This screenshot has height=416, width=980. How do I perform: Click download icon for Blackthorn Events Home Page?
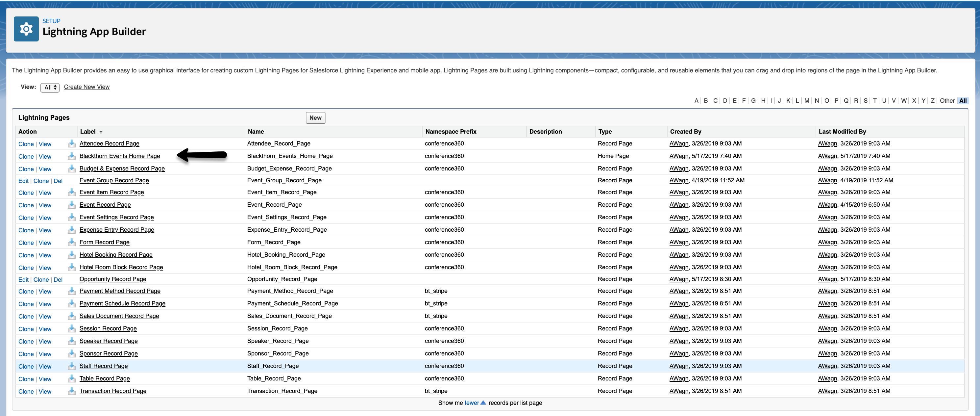pos(71,156)
